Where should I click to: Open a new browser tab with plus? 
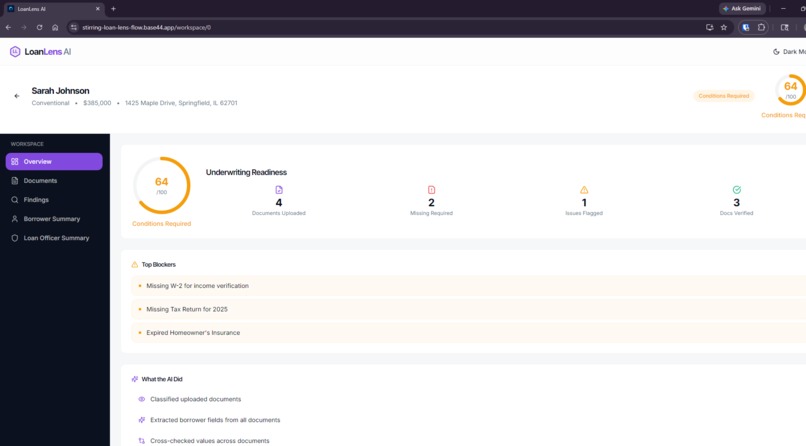click(x=114, y=9)
